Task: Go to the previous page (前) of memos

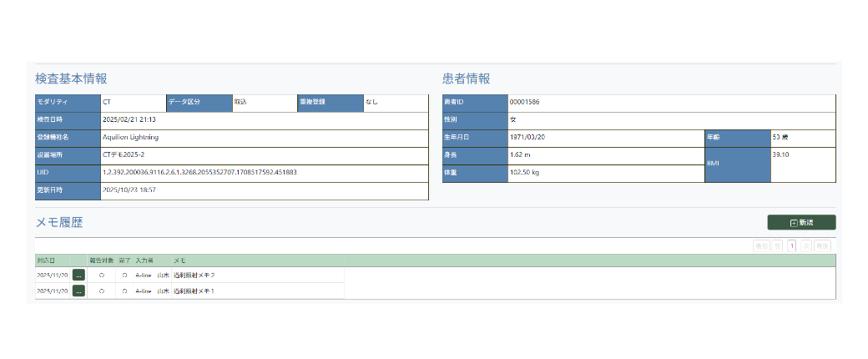Action: (777, 245)
